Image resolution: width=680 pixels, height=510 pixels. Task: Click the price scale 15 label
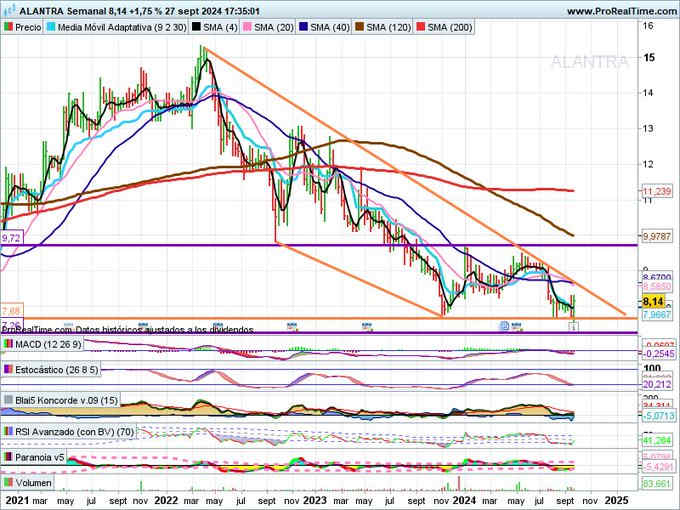click(649, 58)
